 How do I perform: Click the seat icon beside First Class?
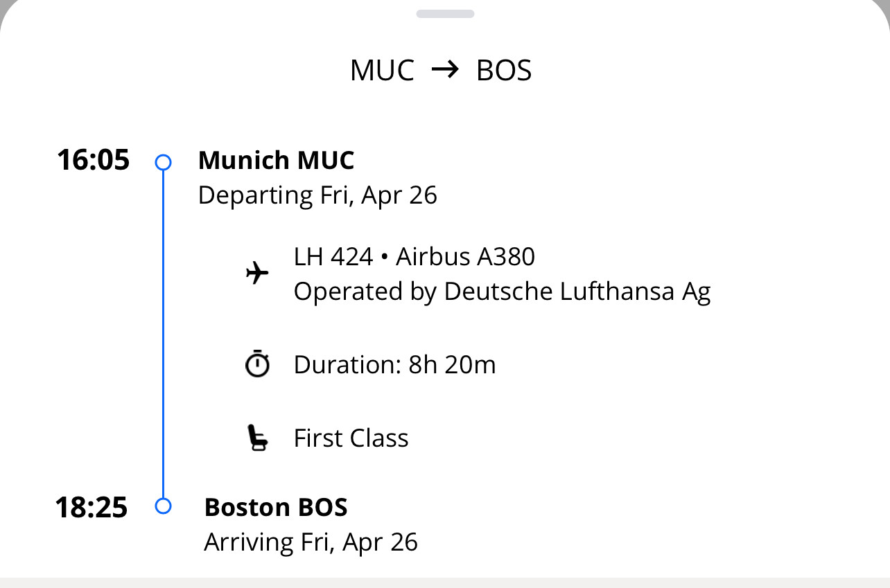click(257, 438)
